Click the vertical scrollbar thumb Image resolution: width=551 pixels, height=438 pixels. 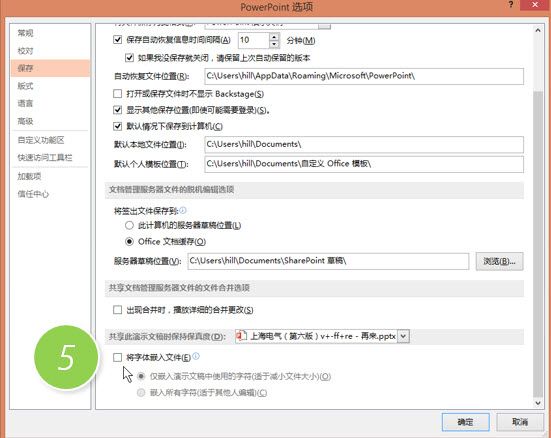click(x=538, y=243)
